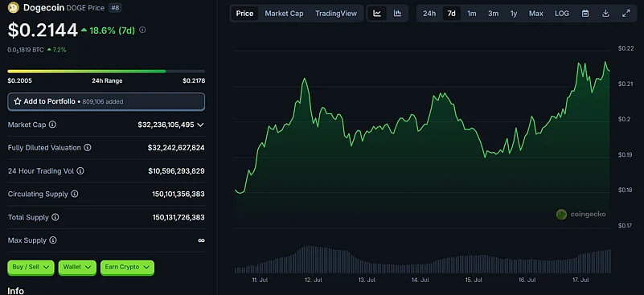Image resolution: width=644 pixels, height=295 pixels.
Task: Click the 0.0₅1819 BTC price text
Action: pyautogui.click(x=26, y=50)
